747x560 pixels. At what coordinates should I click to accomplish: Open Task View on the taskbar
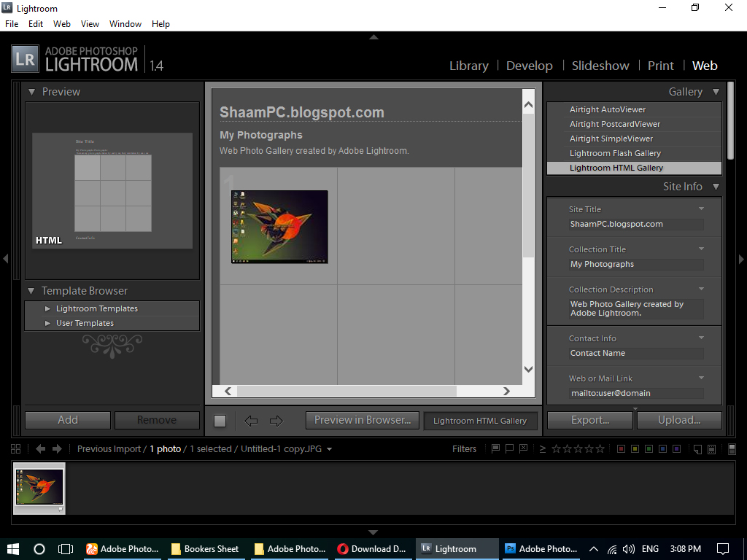click(65, 549)
